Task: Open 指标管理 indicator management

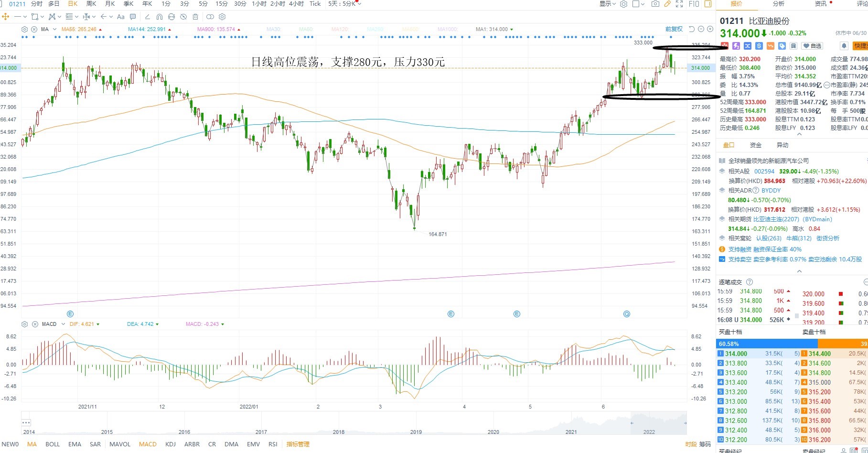Action: click(298, 444)
